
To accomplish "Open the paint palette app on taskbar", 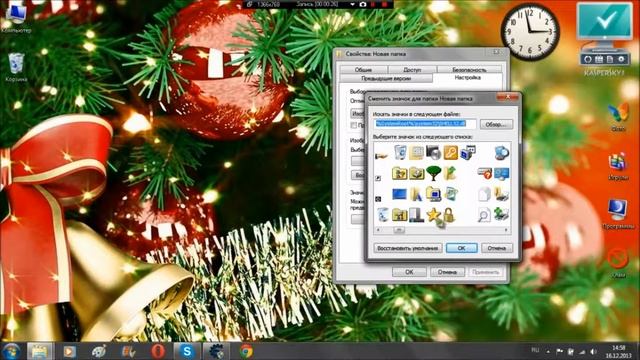I will [99, 351].
